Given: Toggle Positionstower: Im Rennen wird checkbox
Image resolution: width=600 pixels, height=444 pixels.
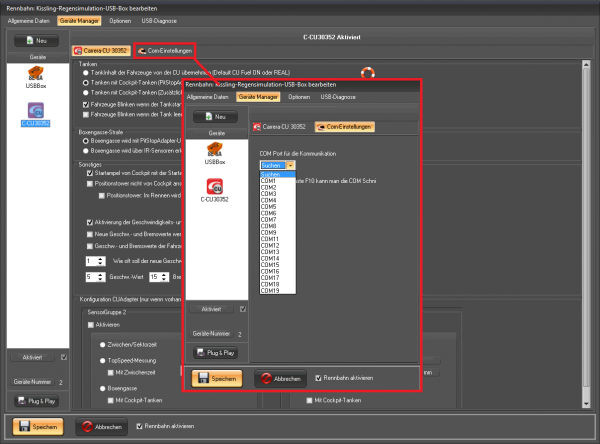Looking at the screenshot, I should (x=102, y=196).
